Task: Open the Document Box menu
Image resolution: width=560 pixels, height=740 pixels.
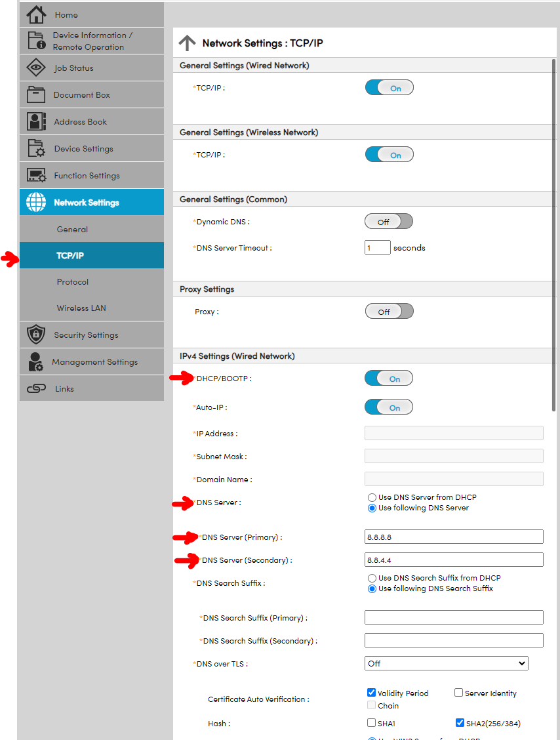Action: coord(92,94)
